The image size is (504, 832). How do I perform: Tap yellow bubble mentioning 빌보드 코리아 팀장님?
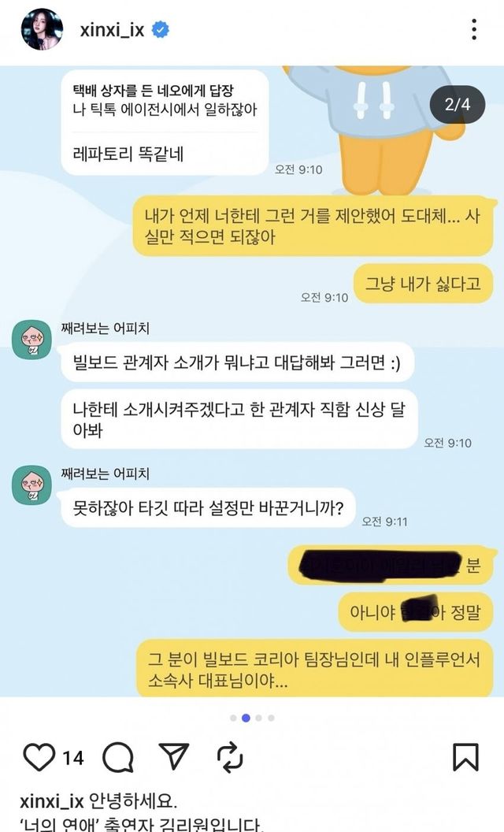coord(314,669)
